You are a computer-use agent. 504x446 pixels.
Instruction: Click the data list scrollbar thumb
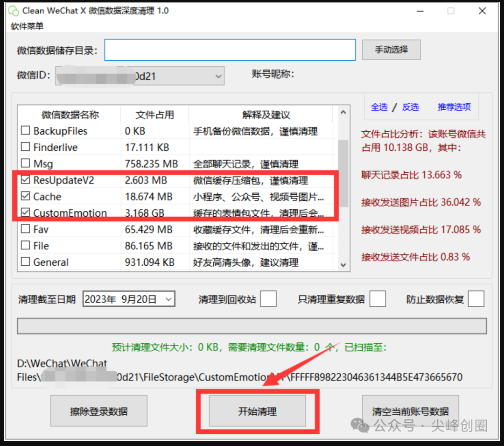coord(343,173)
